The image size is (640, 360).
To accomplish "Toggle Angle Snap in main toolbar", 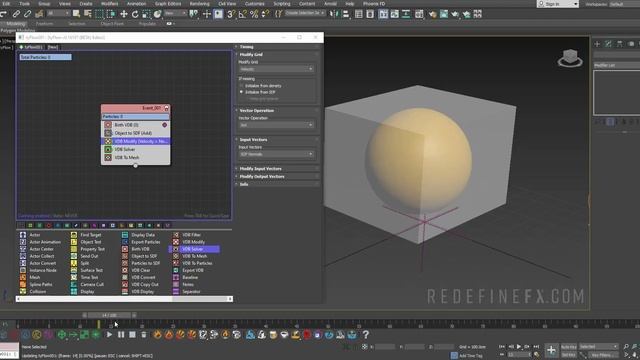I will [x=242, y=14].
